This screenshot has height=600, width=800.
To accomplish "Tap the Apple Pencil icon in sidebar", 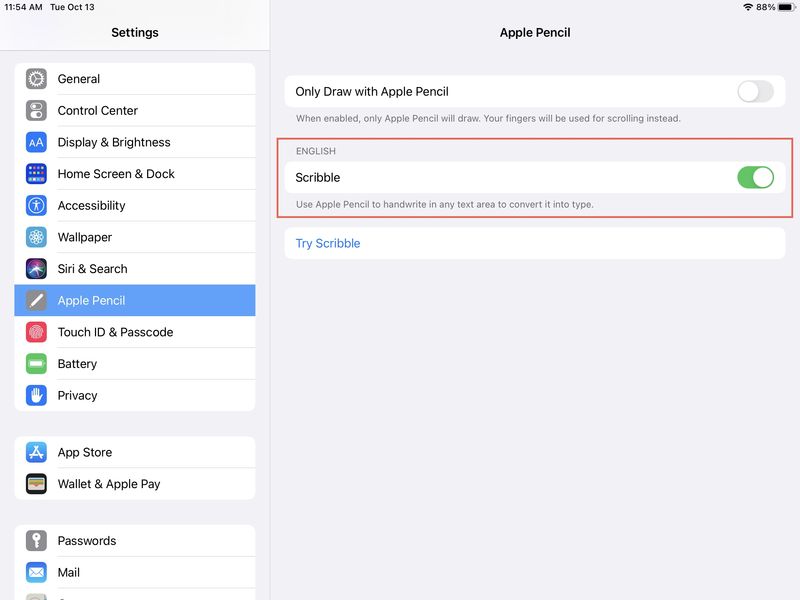I will [36, 301].
